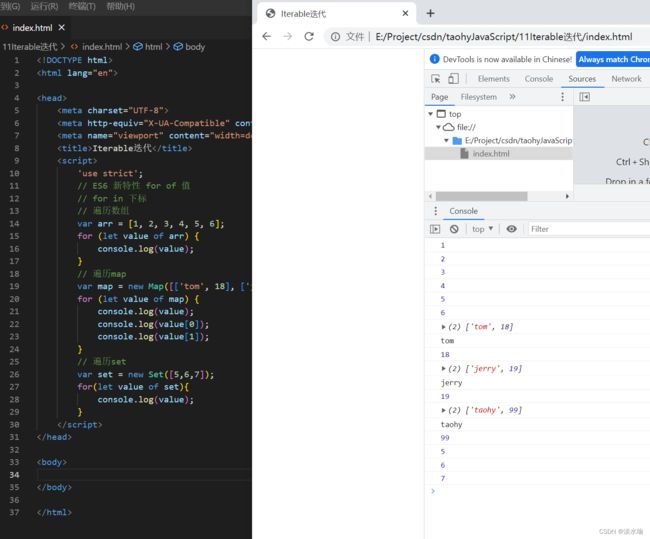The width and height of the screenshot is (650, 539).
Task: Open the top JavaScript context dropdown
Action: tap(483, 229)
